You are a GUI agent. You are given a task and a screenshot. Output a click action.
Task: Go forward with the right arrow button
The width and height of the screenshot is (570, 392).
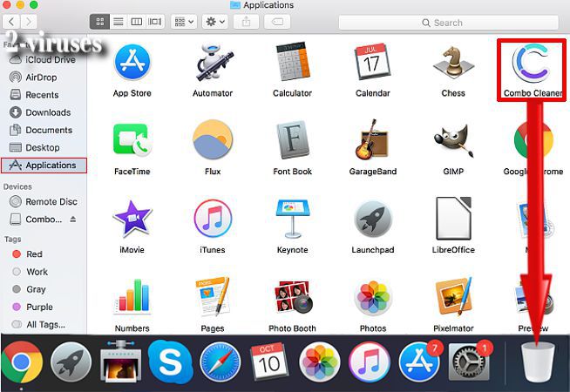29,22
